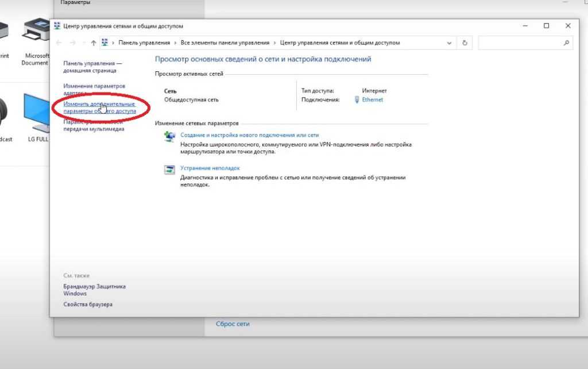Open Панель управления домашняя страница in sidebar
This screenshot has width=588, height=369.
point(92,67)
